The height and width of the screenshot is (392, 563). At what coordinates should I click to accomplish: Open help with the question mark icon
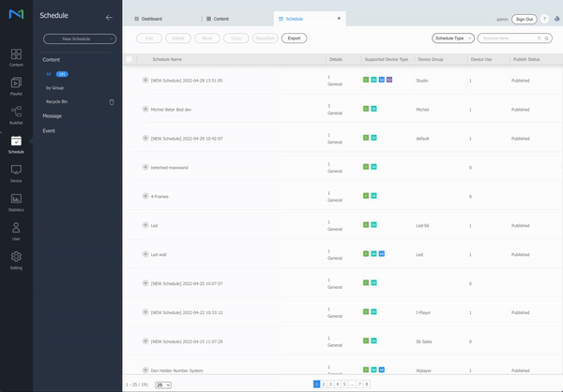pos(544,19)
